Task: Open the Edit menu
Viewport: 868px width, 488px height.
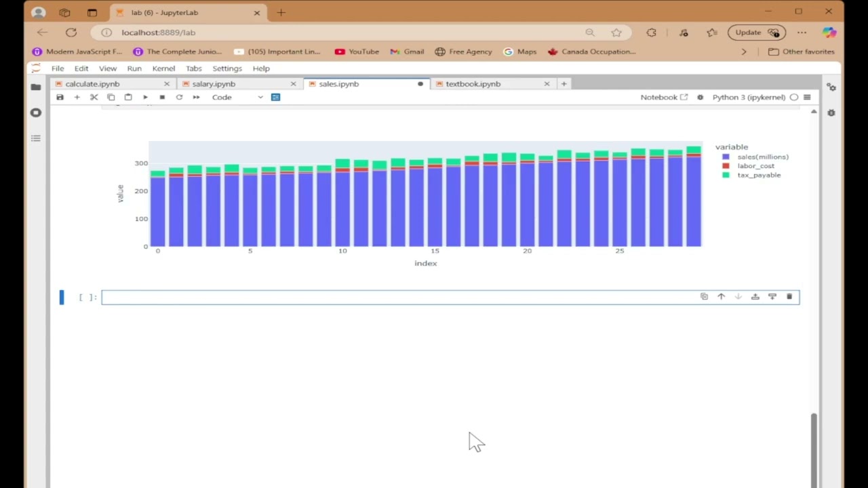Action: click(81, 68)
